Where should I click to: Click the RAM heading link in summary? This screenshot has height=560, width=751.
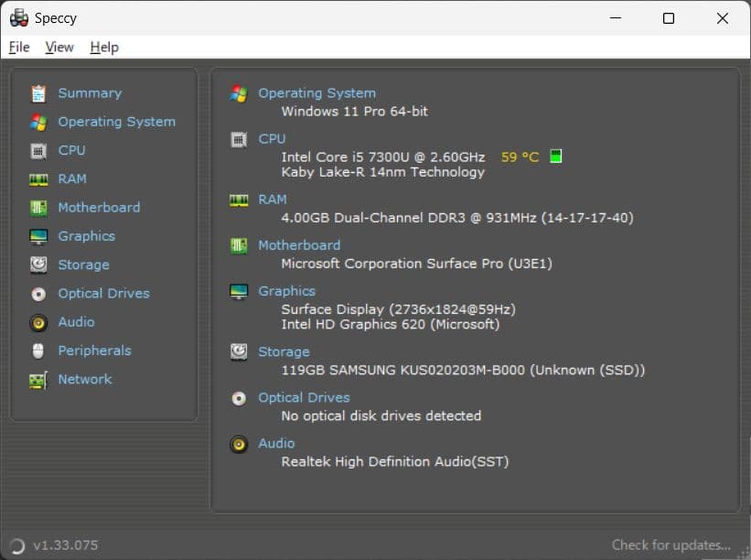273,199
